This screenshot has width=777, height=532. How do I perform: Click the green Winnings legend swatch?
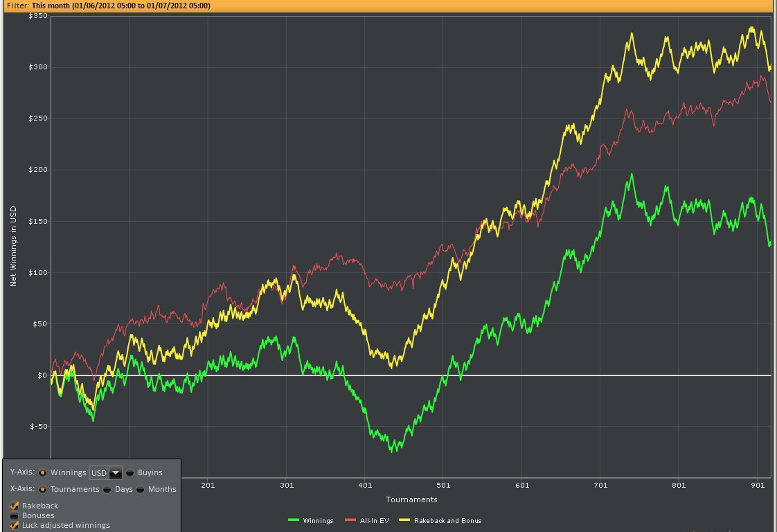click(x=293, y=520)
